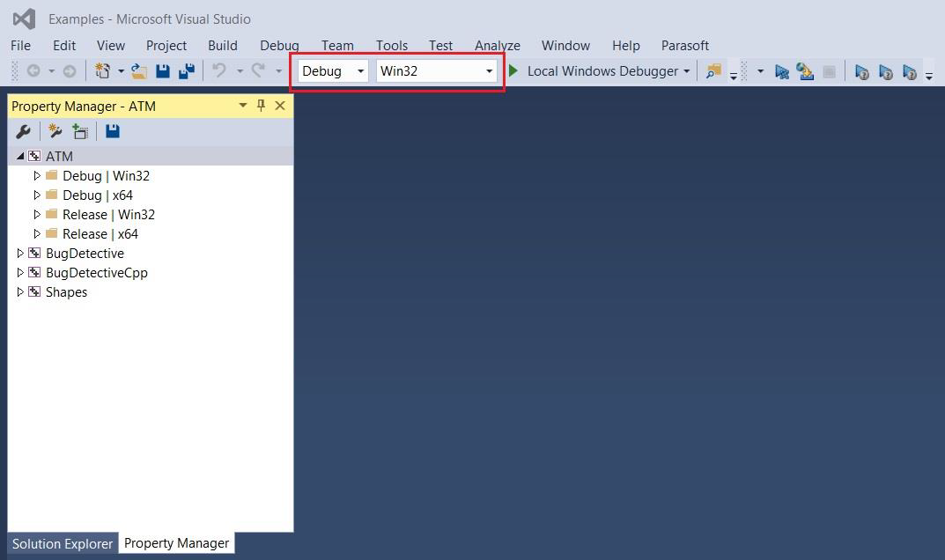
Task: Click the Find in Files folder icon
Action: tap(713, 71)
